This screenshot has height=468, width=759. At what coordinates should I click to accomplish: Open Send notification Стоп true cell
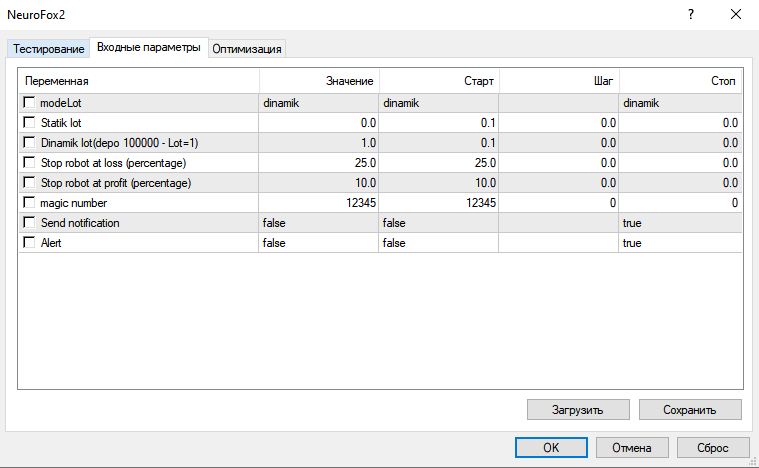coord(681,223)
